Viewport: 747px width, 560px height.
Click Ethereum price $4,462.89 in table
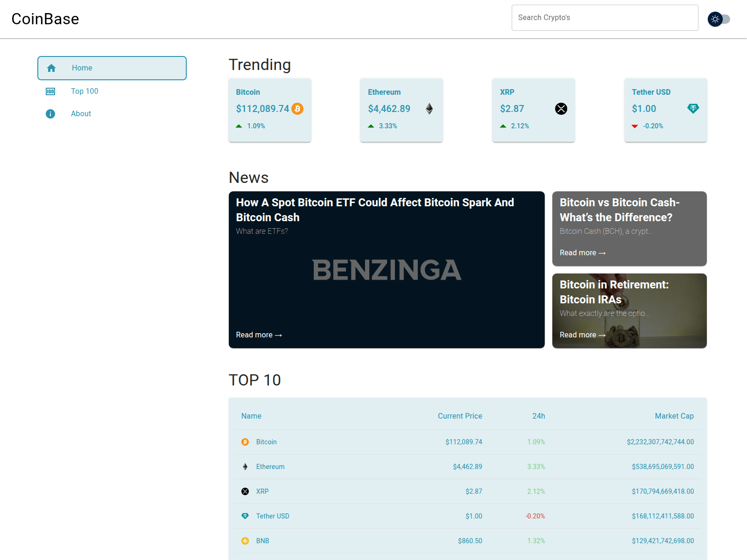[467, 467]
